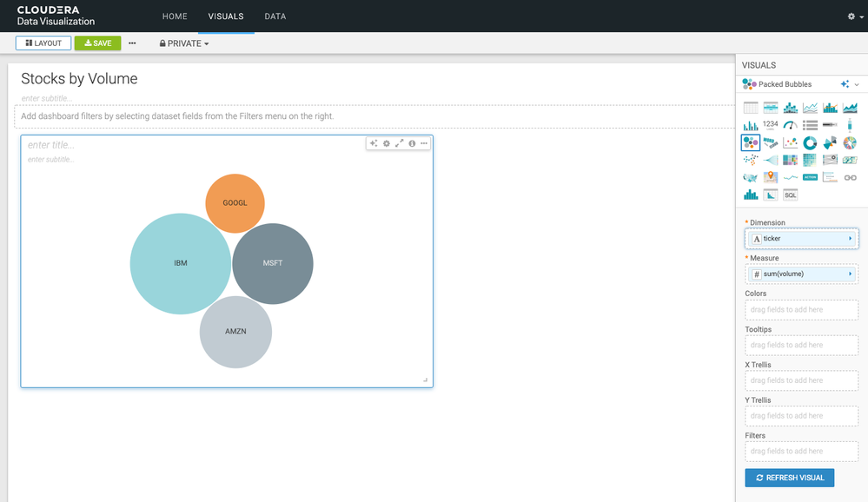868x502 pixels.
Task: Choose the Lines chart visual type
Action: pyautogui.click(x=811, y=108)
